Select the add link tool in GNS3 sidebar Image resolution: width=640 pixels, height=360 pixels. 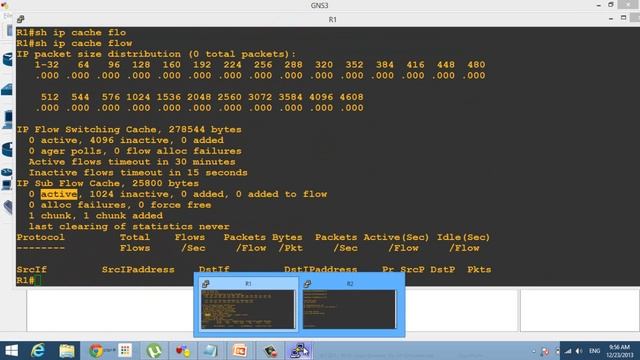click(x=8, y=207)
